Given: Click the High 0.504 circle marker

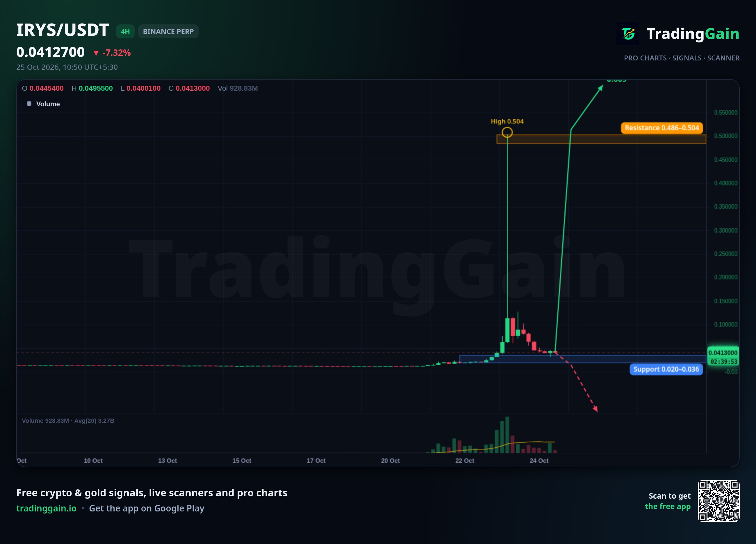Looking at the screenshot, I should 507,132.
